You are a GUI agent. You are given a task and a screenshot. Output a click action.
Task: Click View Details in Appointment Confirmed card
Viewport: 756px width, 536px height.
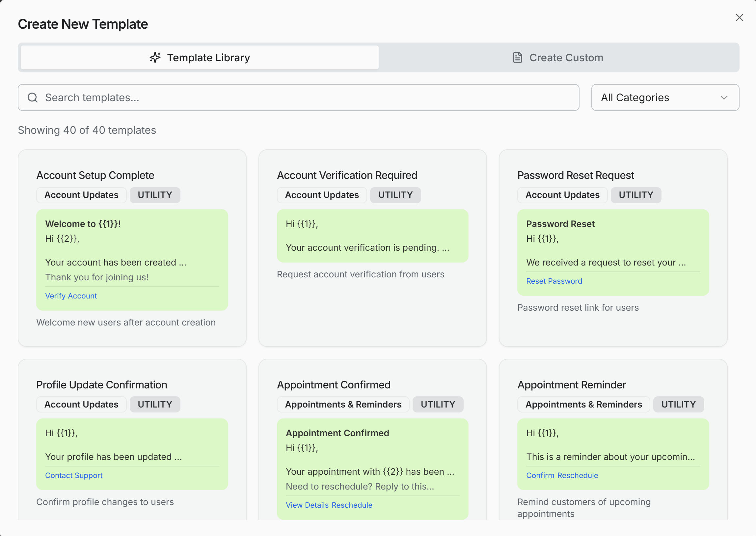tap(307, 505)
